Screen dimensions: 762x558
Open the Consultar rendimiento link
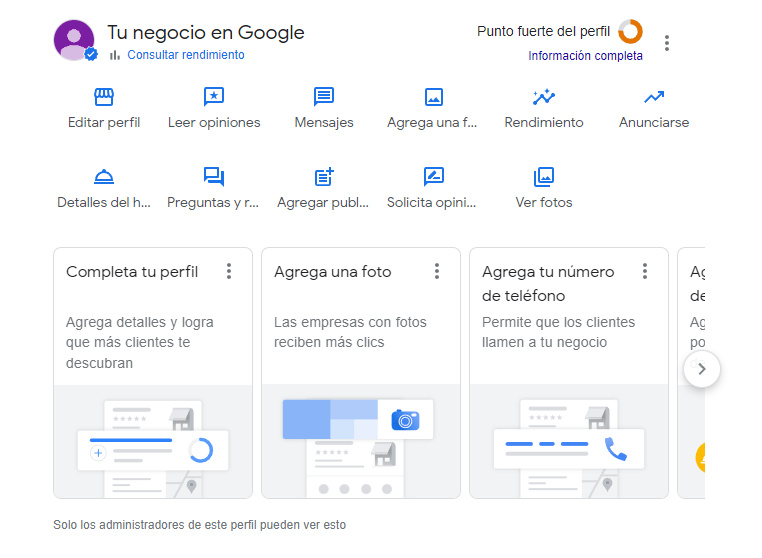pos(186,55)
